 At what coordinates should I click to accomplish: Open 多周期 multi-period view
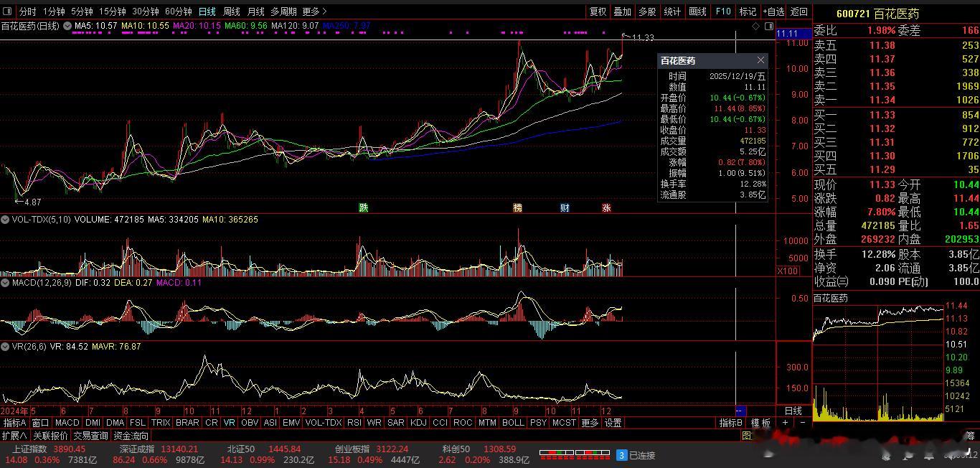click(283, 11)
